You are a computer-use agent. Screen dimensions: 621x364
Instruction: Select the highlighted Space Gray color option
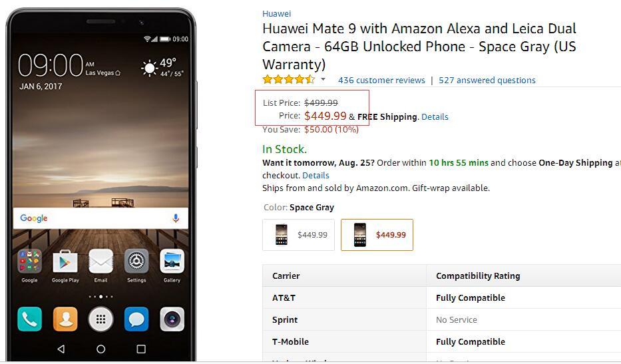coord(377,235)
